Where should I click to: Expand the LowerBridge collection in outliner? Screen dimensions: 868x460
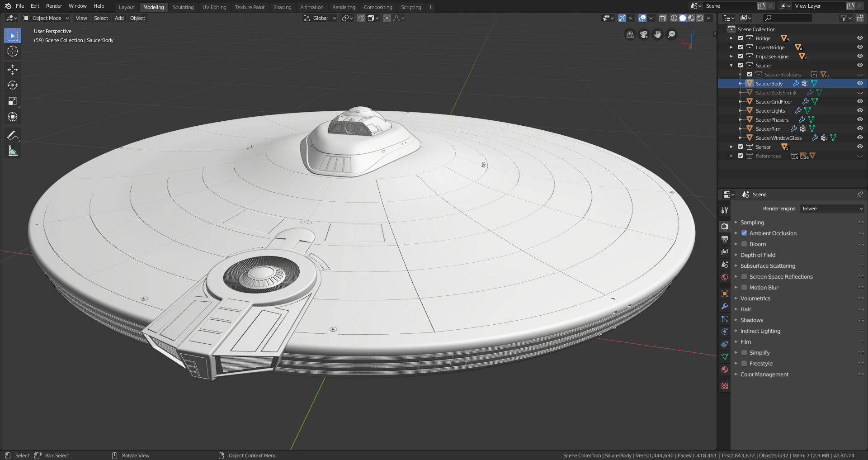coord(731,47)
